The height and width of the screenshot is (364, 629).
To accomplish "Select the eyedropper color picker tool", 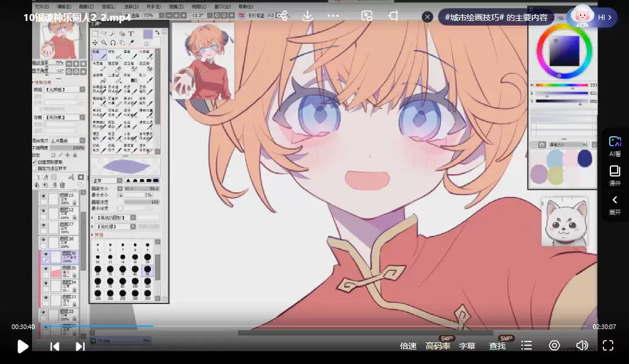I will tap(131, 43).
